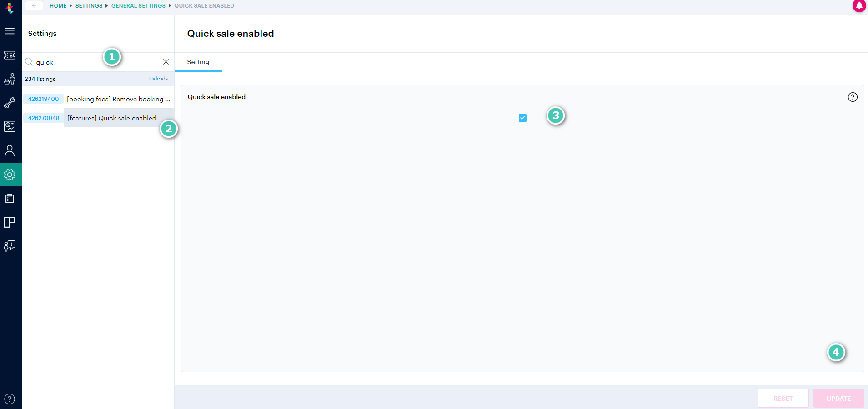Open the hamburger menu in sidebar
The image size is (868, 409).
click(10, 31)
